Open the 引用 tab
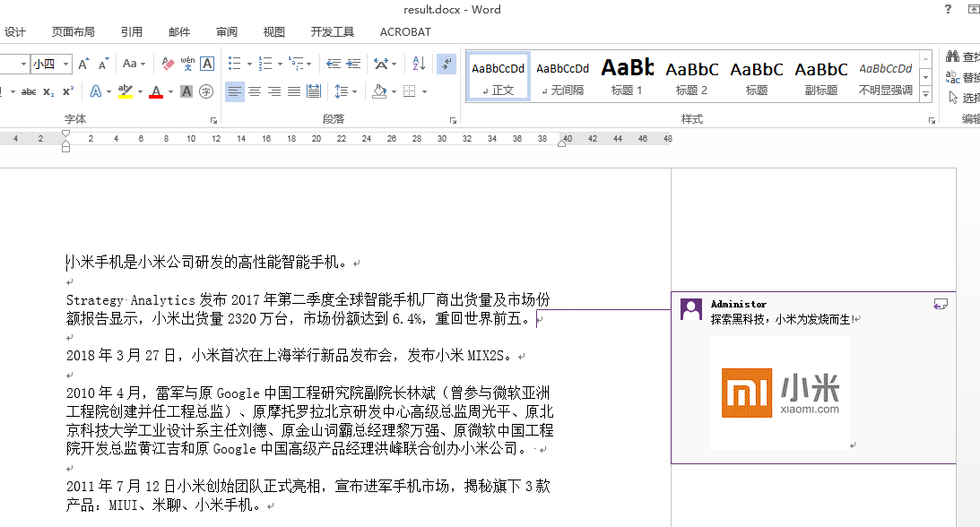 click(131, 32)
